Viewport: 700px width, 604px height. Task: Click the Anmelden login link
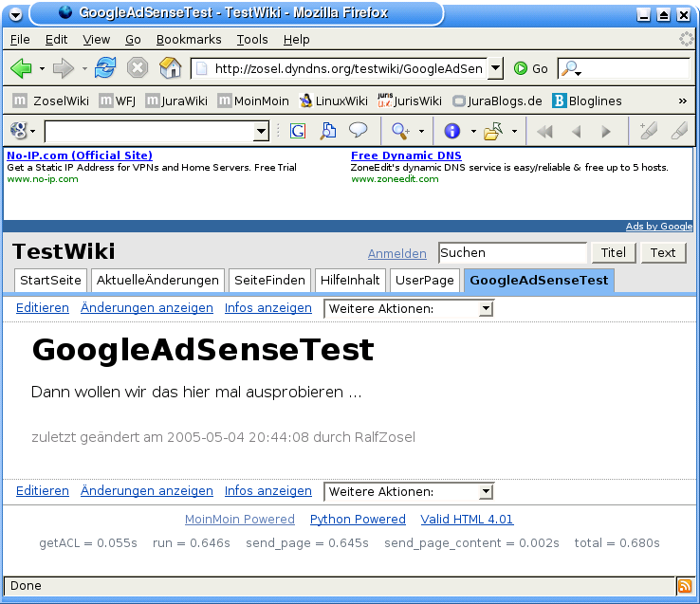coord(396,253)
